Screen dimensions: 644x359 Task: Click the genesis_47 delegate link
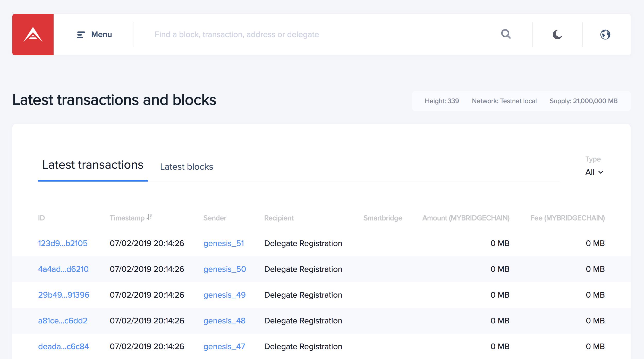(224, 346)
